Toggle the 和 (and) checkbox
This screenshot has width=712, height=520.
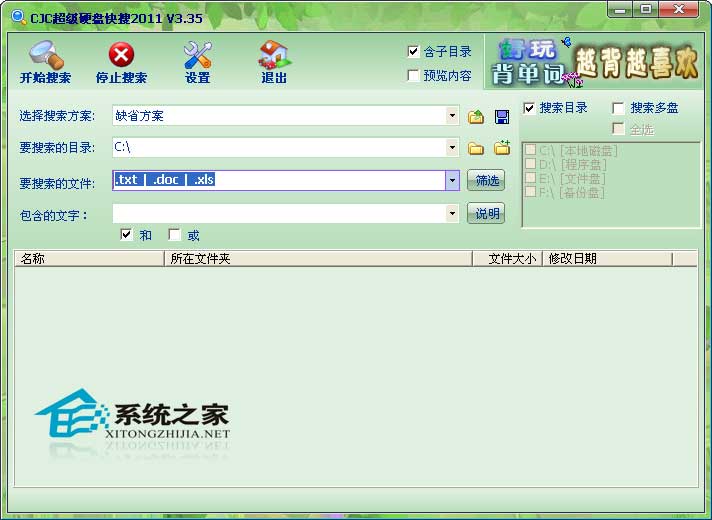[126, 234]
